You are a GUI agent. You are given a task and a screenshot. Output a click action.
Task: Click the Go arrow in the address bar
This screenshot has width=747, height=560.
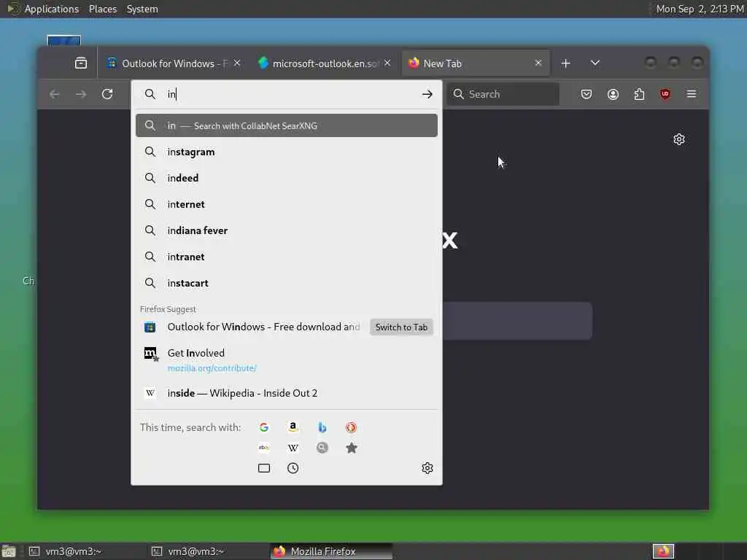click(427, 94)
